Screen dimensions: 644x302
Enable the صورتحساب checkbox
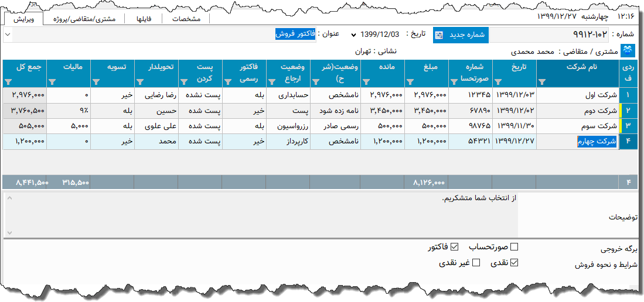tap(514, 247)
